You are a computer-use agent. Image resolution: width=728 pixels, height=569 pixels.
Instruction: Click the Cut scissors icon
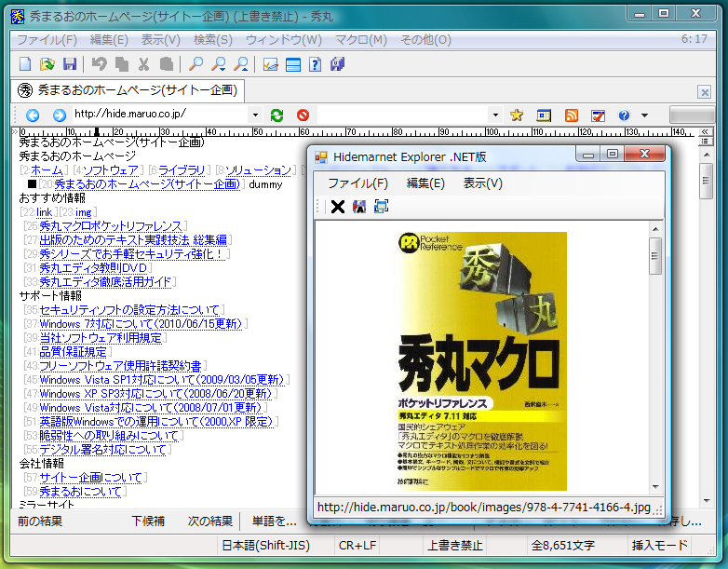click(x=144, y=64)
